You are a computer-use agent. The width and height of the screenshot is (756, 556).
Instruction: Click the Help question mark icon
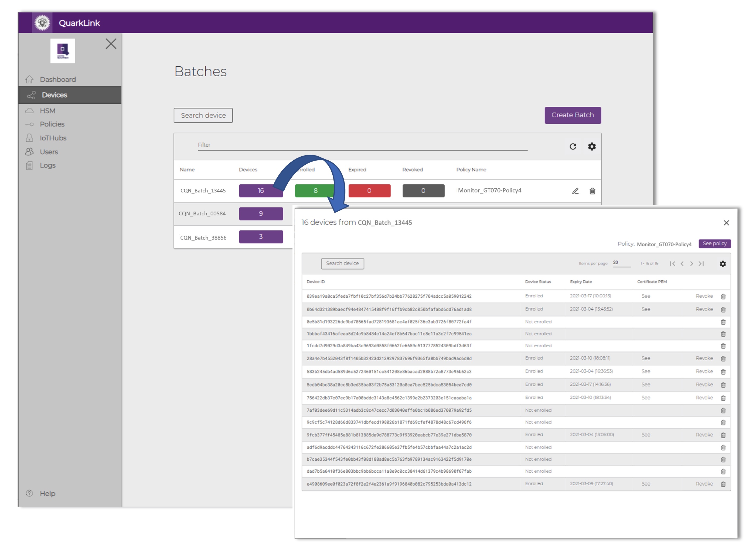[x=29, y=493]
